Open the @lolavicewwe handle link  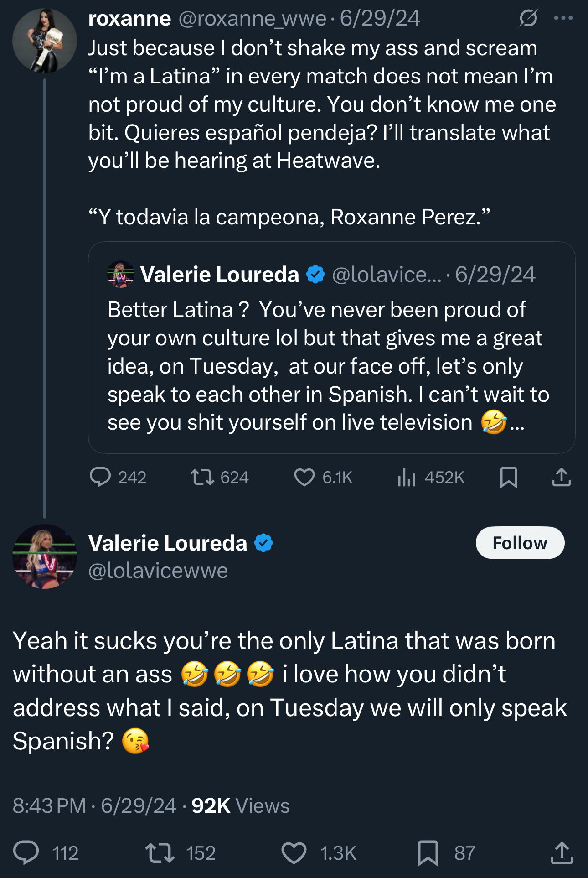point(158,571)
